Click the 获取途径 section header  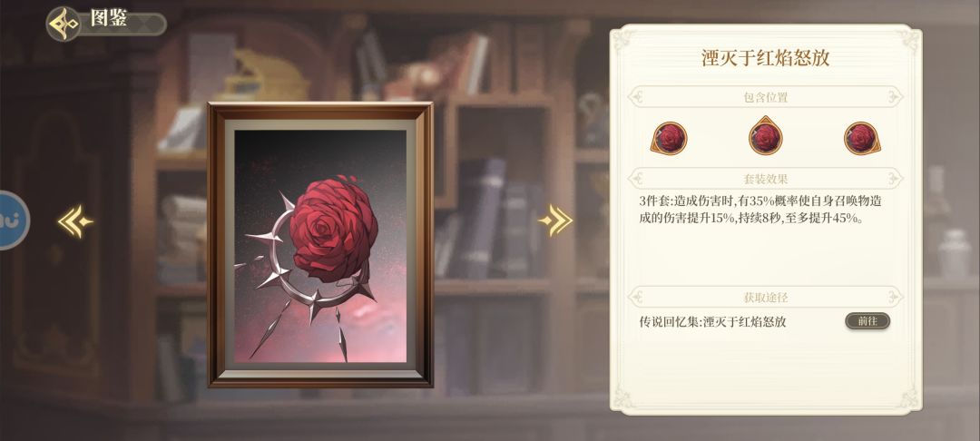click(x=765, y=297)
